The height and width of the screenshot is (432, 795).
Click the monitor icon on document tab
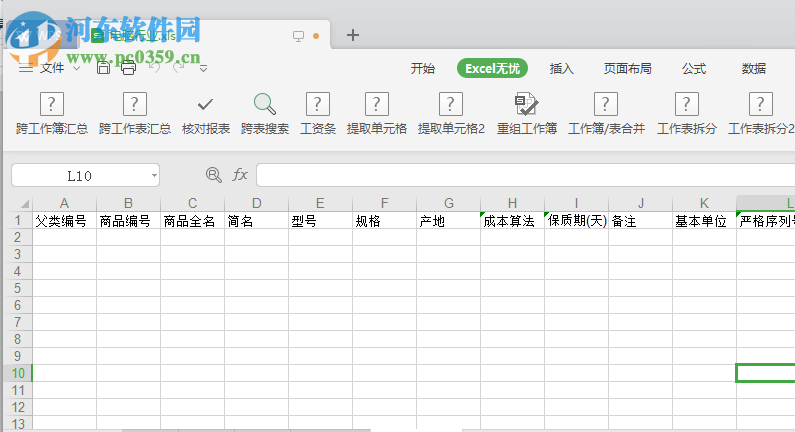point(298,36)
